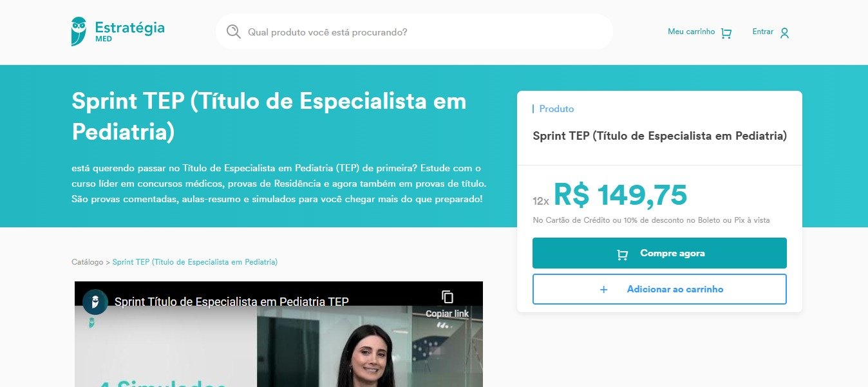Screen dimensions: 868x387
Task: Click the R$ 149,75 price text
Action: [620, 194]
